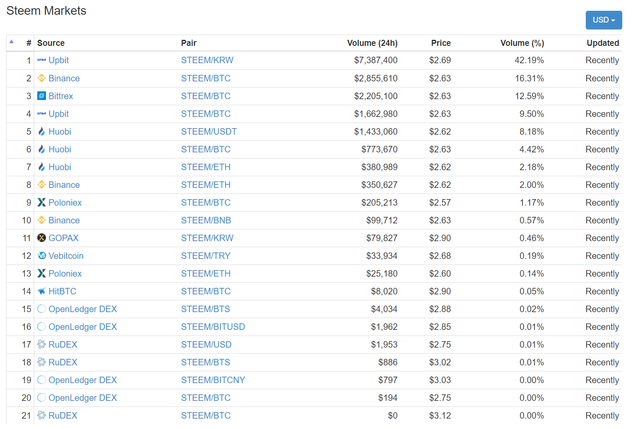The image size is (640, 429).
Task: Sort by Source column header
Action: tap(51, 43)
